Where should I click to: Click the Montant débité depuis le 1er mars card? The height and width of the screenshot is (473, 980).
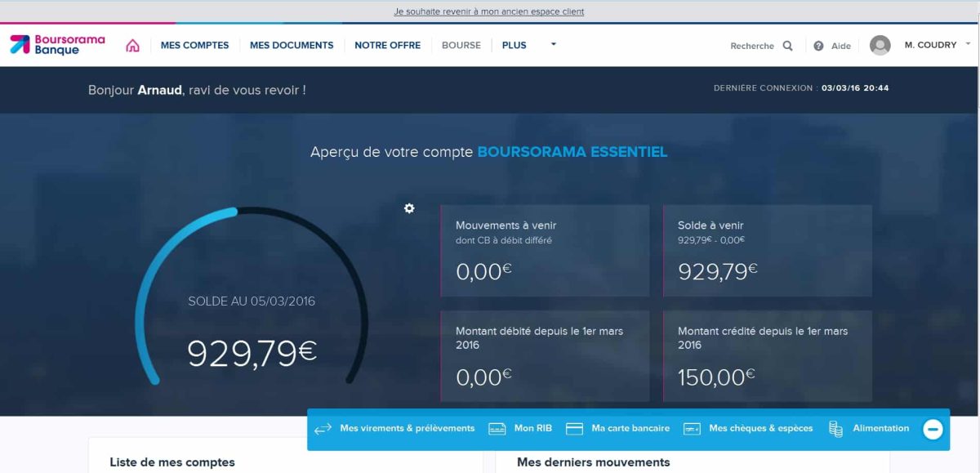pyautogui.click(x=545, y=355)
